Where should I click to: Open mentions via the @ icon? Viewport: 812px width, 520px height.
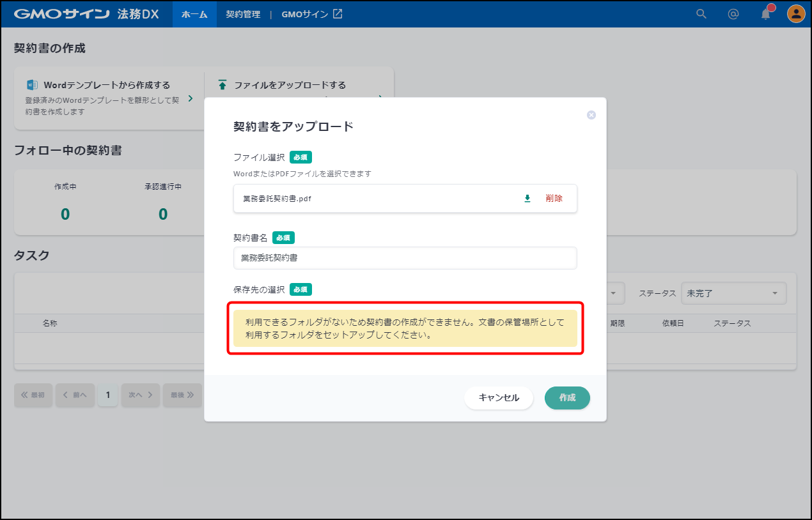[733, 14]
